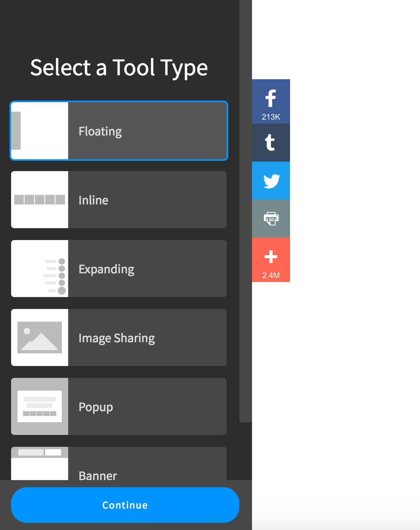Viewport: 420px width, 530px height.
Task: Choose the Expanding tool type
Action: coord(147,269)
